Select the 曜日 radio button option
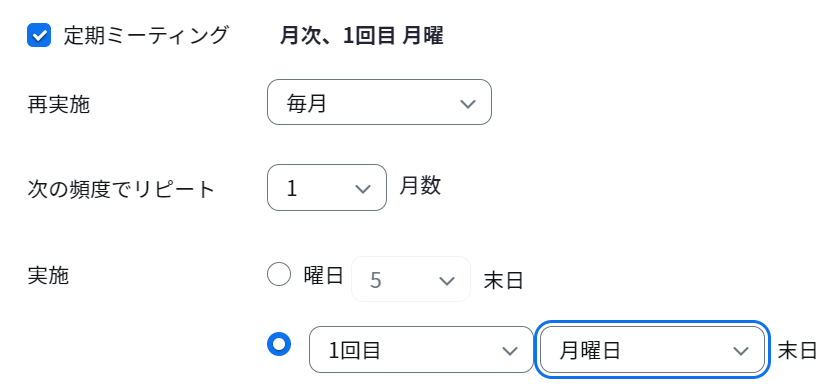 (279, 274)
